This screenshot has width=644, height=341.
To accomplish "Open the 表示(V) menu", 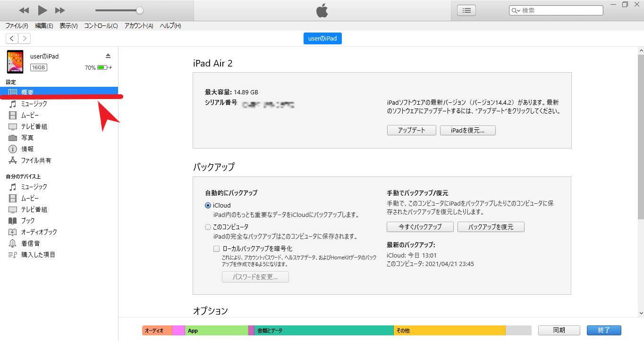I will [68, 26].
